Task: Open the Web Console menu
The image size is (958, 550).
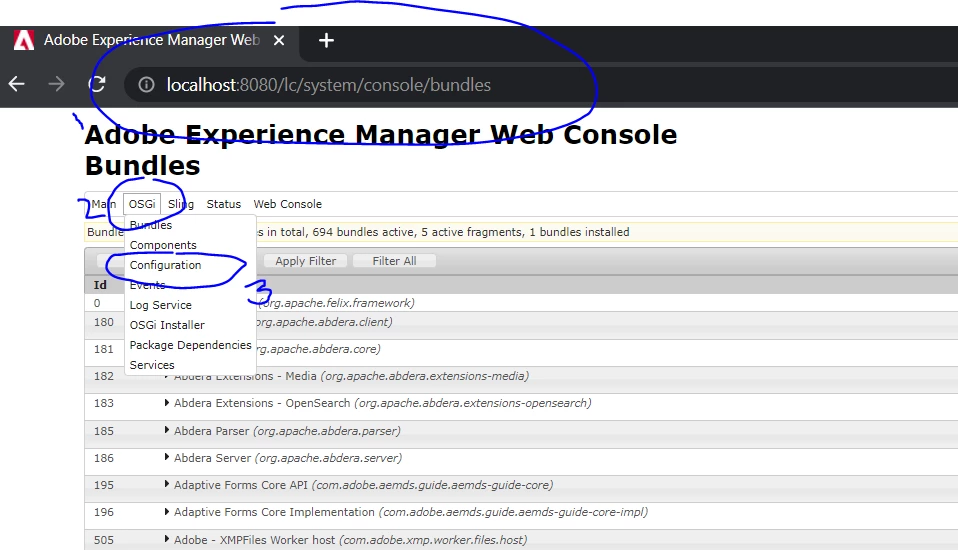Action: point(288,204)
